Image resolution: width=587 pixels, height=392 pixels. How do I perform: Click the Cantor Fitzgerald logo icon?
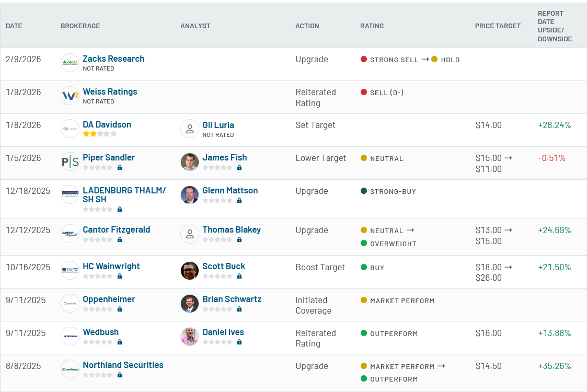pyautogui.click(x=70, y=234)
